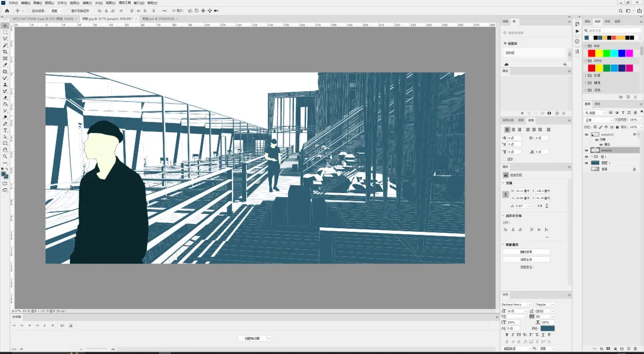Delete the layer with the Layers panel trash icon
The width and height of the screenshot is (644, 354).
(x=636, y=349)
